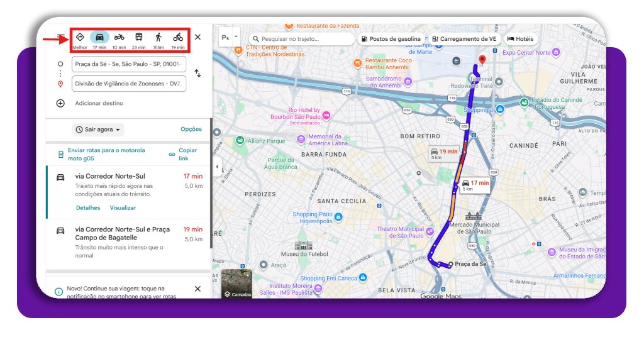
Task: Close the directions panel with the X
Action: [197, 37]
